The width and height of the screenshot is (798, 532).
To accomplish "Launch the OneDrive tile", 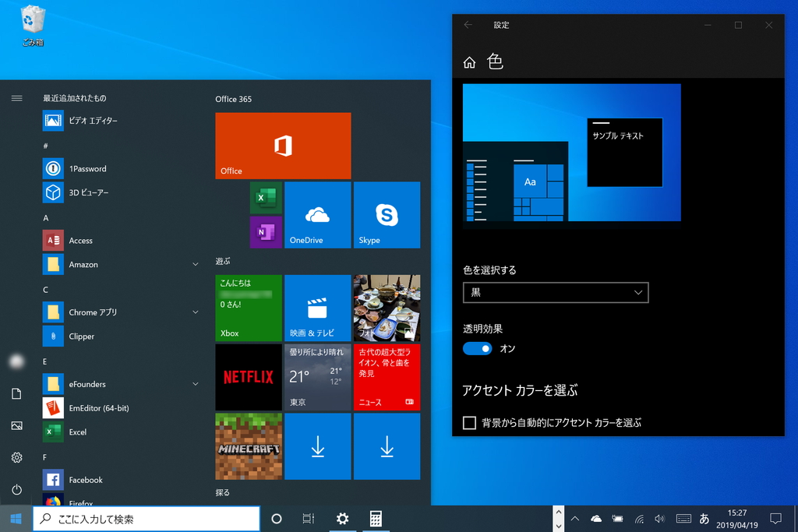I will tap(318, 215).
